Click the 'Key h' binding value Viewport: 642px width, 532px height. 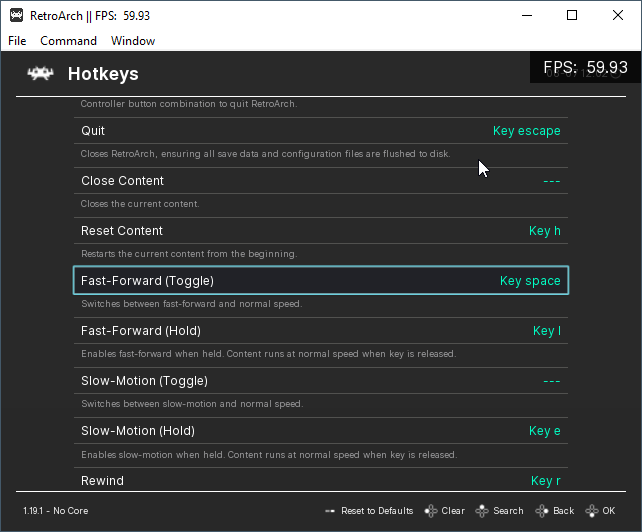(545, 231)
